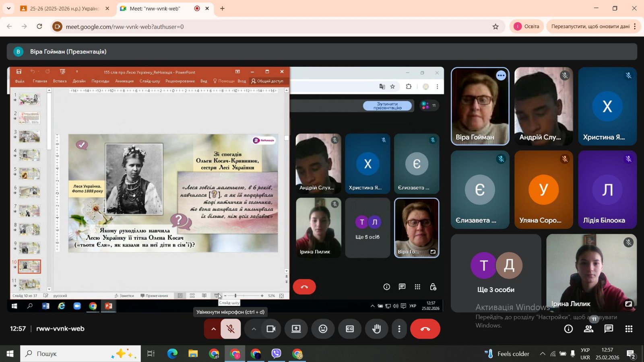Show hidden icons beside the 'Feels colder' widget
Viewport: 644px width, 362px height.
[543, 354]
